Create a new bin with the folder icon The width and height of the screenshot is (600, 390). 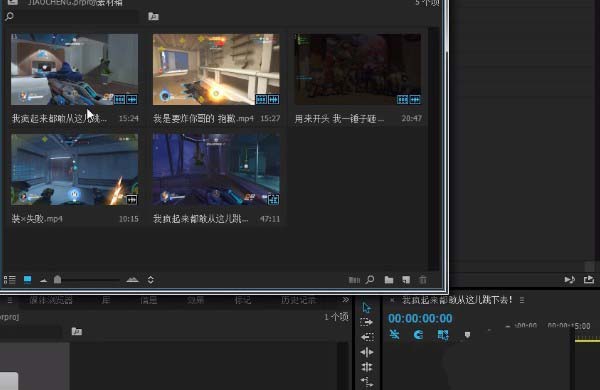pos(389,280)
